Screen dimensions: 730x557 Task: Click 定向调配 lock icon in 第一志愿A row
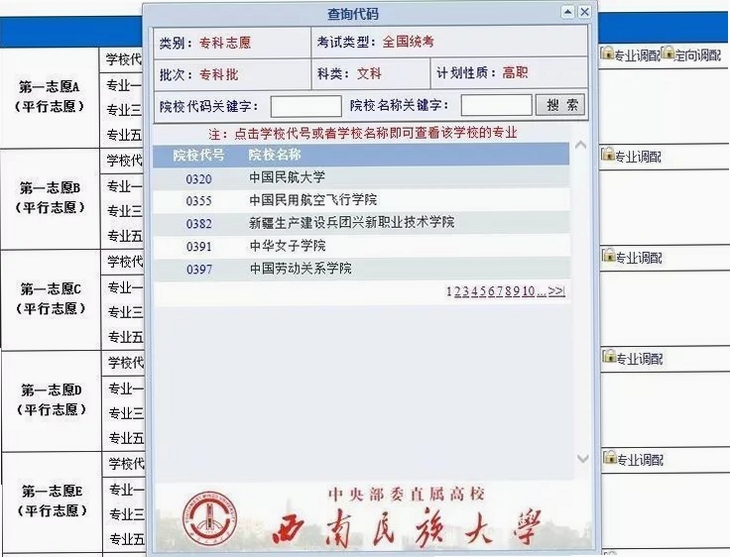pyautogui.click(x=668, y=53)
